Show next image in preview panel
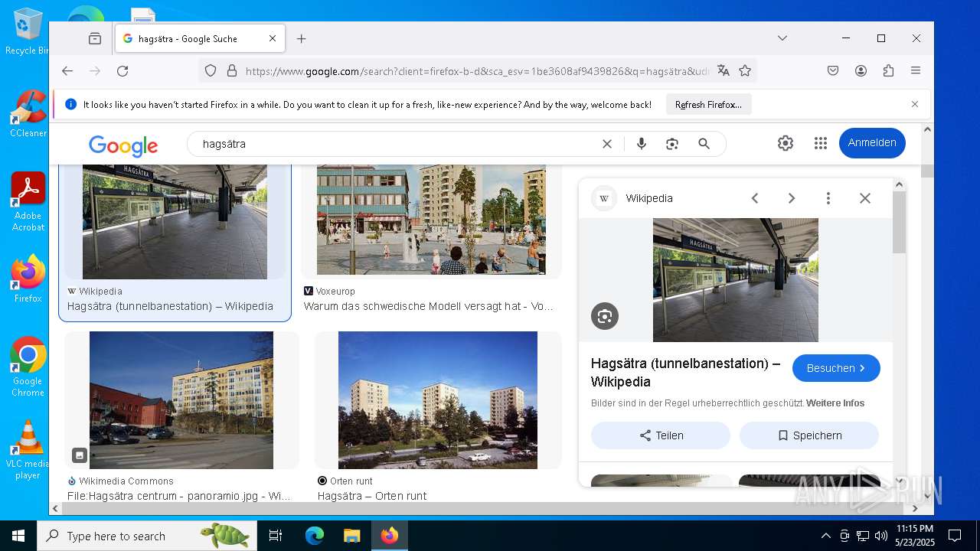This screenshot has width=980, height=551. 792,198
